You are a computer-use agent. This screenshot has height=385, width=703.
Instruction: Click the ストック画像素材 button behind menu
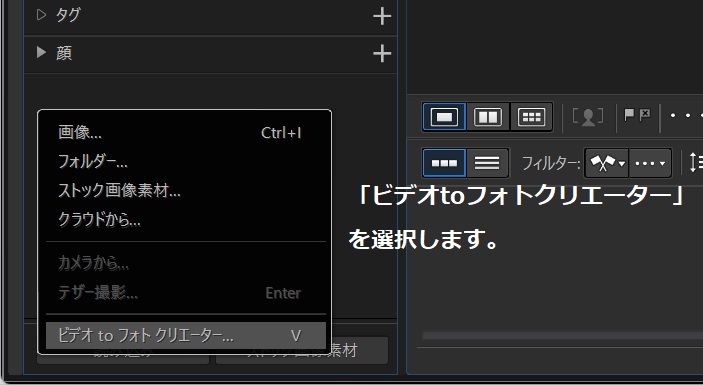point(302,350)
